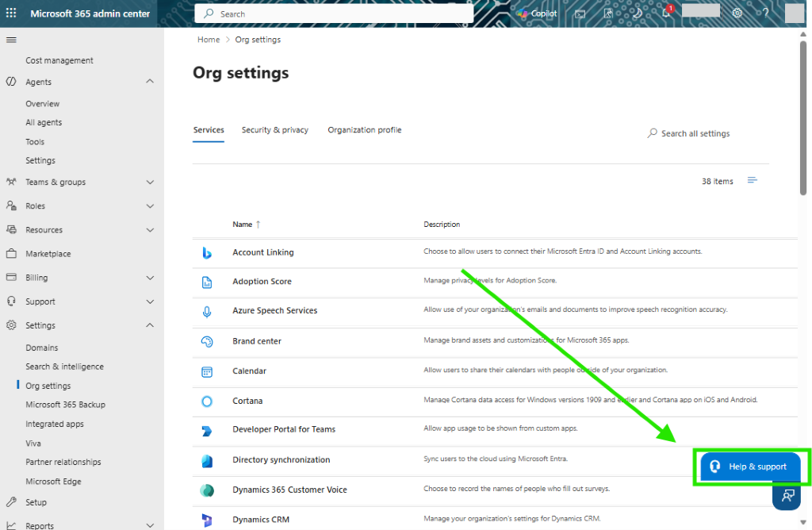812x530 pixels.
Task: Go to Home in breadcrumb
Action: point(209,40)
